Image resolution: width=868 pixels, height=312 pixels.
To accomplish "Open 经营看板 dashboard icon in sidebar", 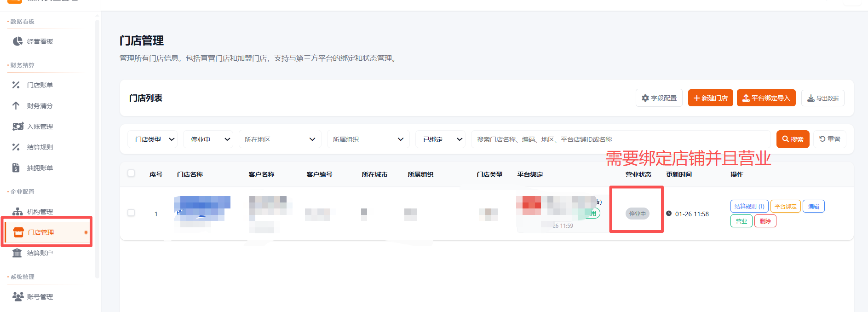I will 17,41.
